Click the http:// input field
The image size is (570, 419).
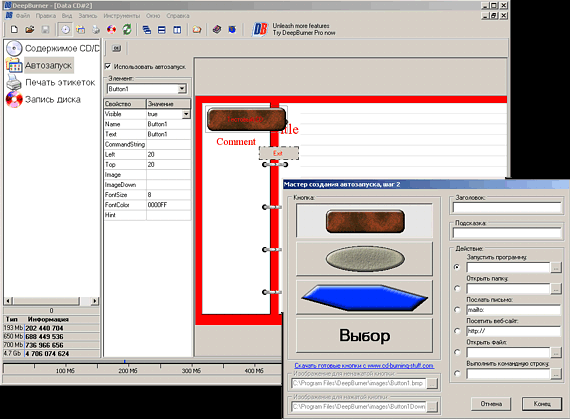pyautogui.click(x=514, y=331)
